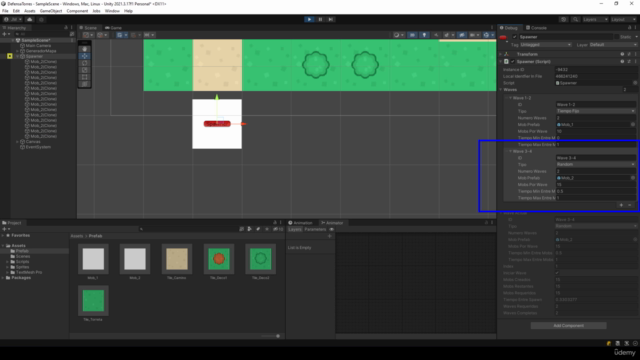Select the Transform tool in scene toolbar
Viewport: 640px width, 360px height.
coord(84,84)
